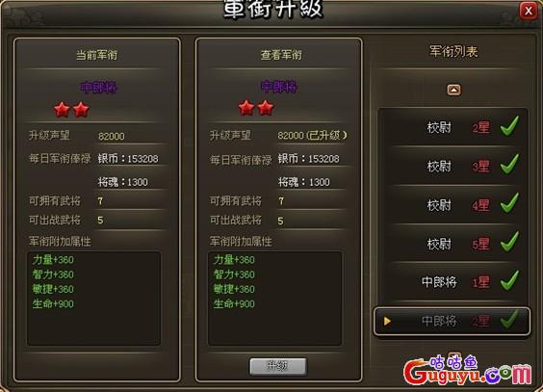
Task: Click attribute bonus box in 查看军衔 panel
Action: (274, 299)
